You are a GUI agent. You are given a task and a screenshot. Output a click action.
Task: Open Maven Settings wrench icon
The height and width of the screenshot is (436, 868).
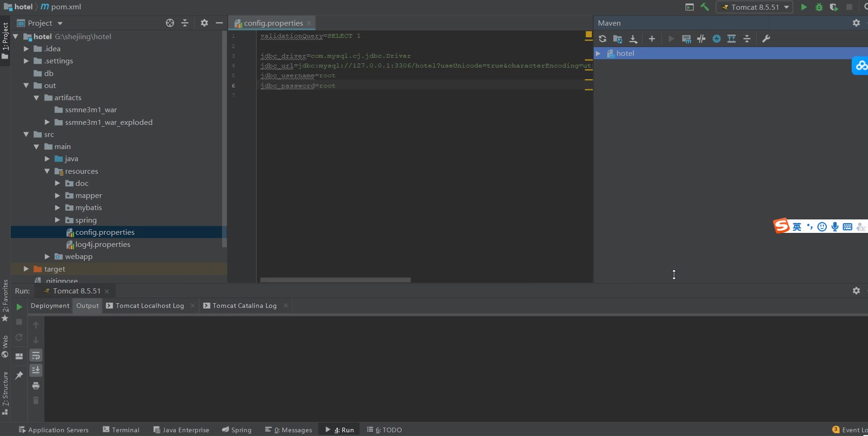[766, 39]
